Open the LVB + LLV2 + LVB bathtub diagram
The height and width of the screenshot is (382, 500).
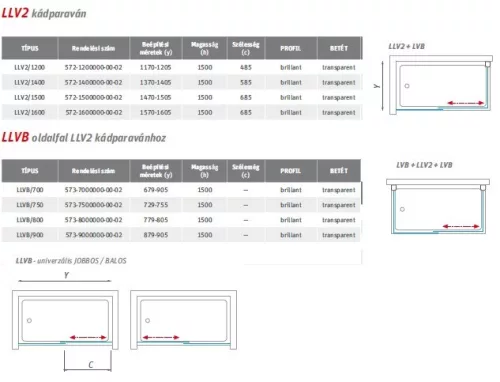click(x=438, y=206)
